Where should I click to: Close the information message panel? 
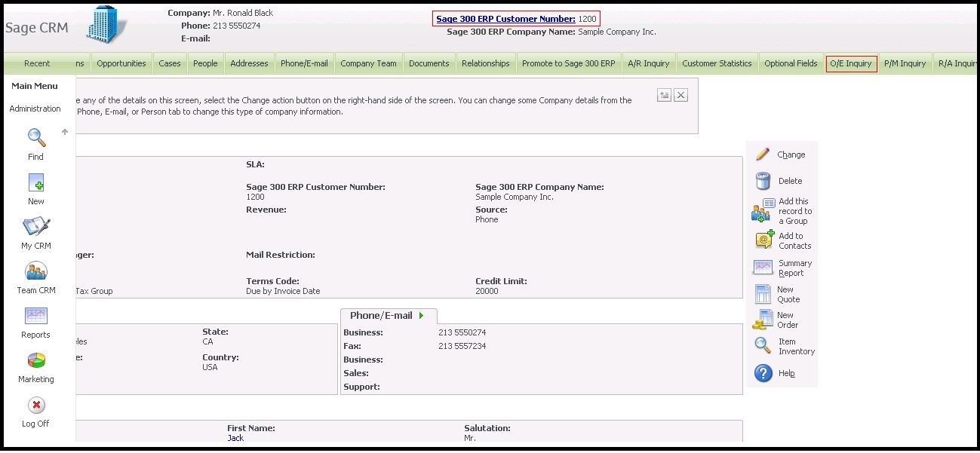coord(680,95)
